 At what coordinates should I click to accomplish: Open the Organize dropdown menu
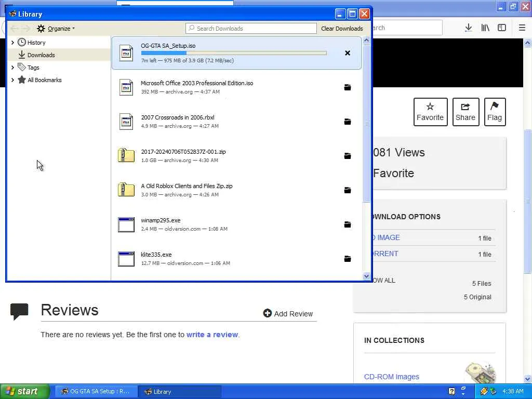56,29
